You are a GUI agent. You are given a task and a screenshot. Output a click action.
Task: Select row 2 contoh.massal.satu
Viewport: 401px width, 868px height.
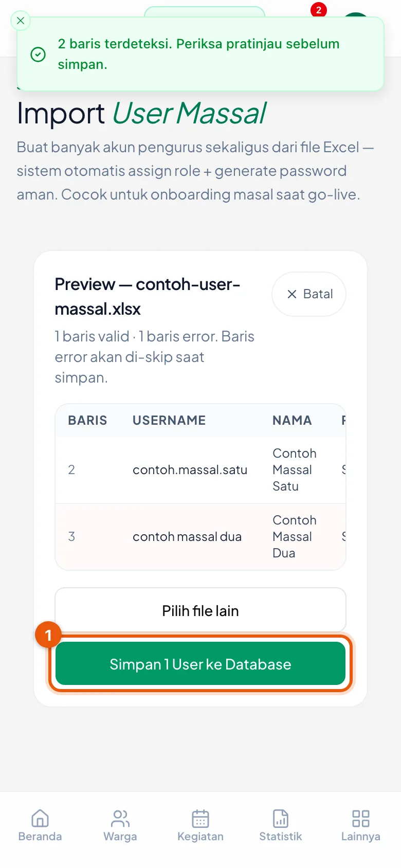(x=200, y=470)
